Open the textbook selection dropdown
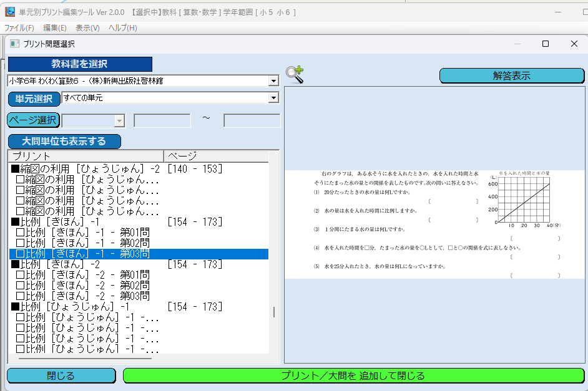Image resolution: width=588 pixels, height=391 pixels. [x=273, y=81]
